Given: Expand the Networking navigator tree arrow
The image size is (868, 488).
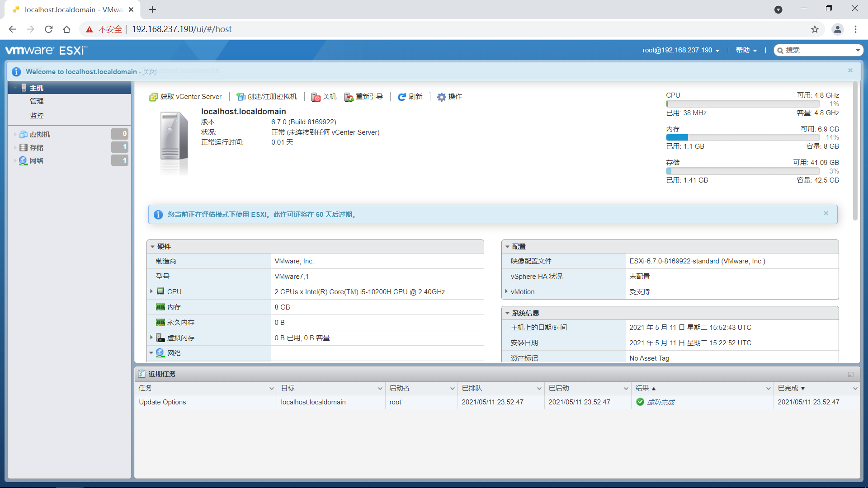Looking at the screenshot, I should [15, 160].
